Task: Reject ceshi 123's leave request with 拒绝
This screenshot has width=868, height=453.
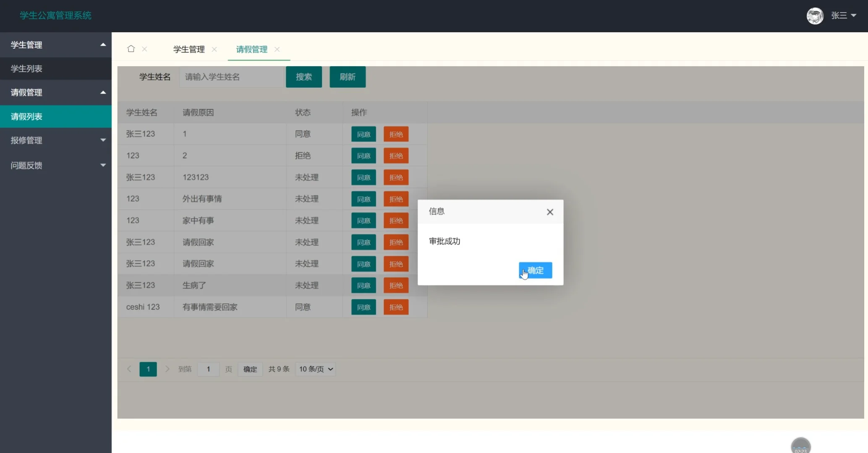Action: click(x=395, y=307)
